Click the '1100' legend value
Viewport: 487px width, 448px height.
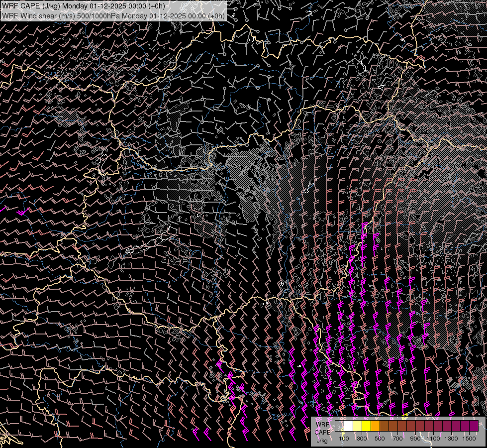[x=433, y=439]
